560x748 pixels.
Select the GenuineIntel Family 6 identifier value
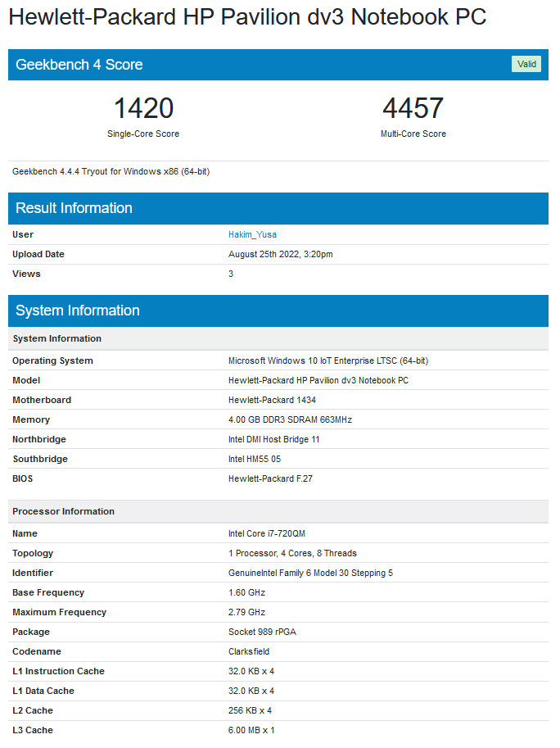(x=310, y=573)
